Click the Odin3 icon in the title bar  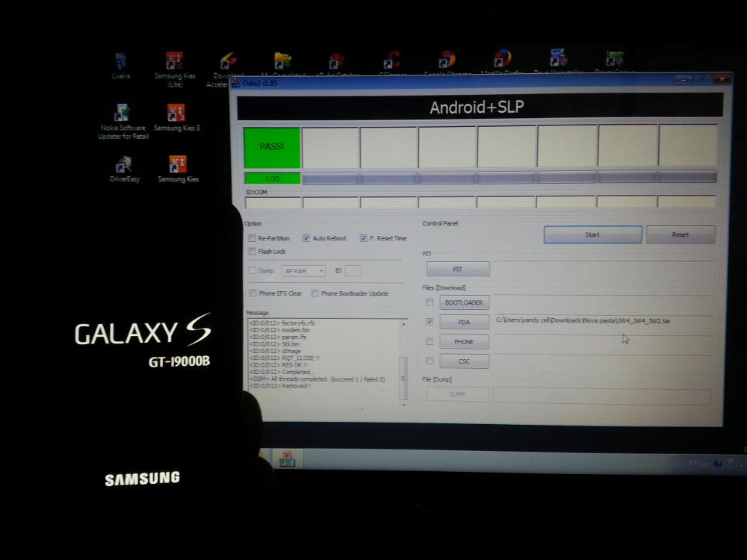236,83
